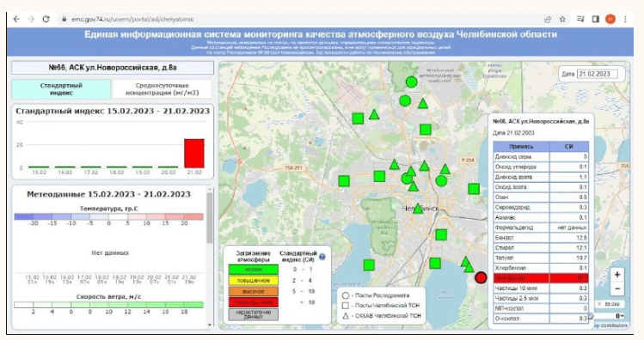
Task: Click the red bar for 21.02 in chart
Action: [193, 154]
